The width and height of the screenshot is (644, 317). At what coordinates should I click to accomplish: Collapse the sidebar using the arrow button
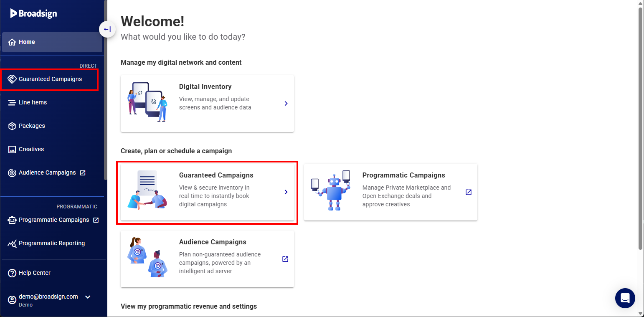click(107, 29)
